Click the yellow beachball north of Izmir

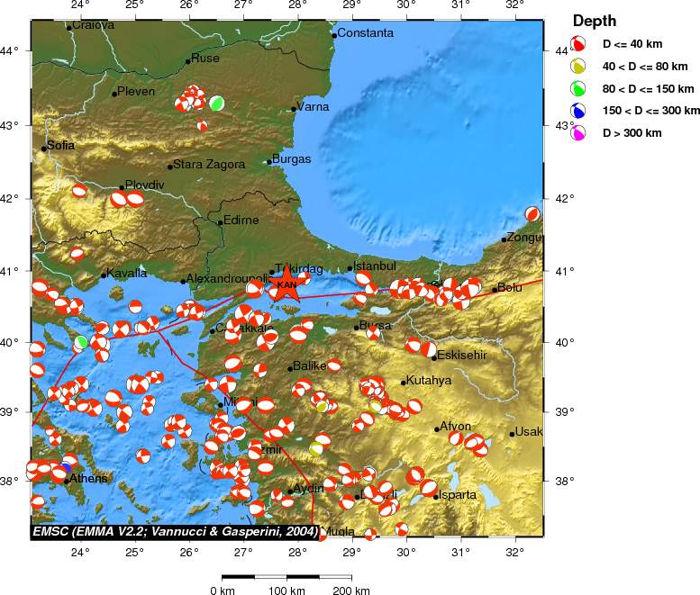click(x=322, y=406)
